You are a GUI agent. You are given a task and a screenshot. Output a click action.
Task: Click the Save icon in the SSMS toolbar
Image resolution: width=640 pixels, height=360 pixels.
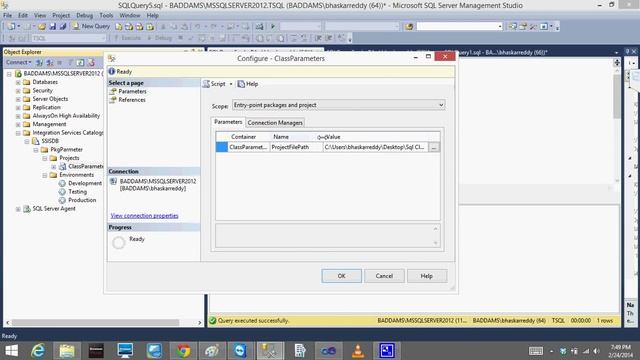[x=53, y=27]
